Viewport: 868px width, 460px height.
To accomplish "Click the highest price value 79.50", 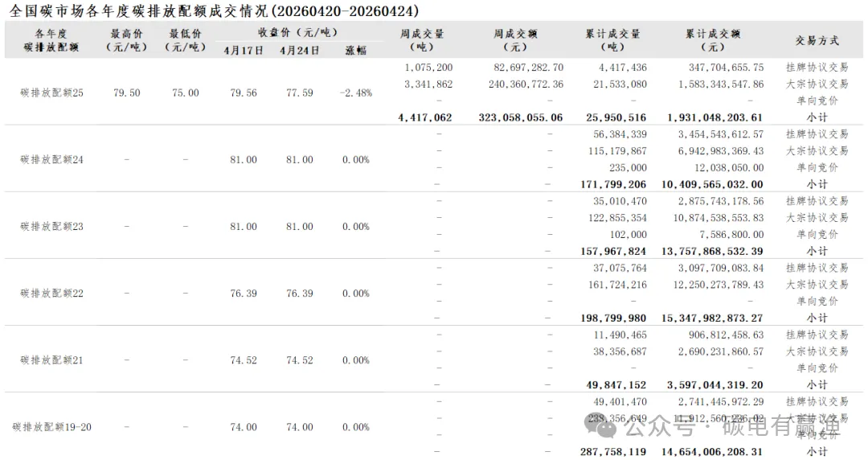I will [x=126, y=92].
